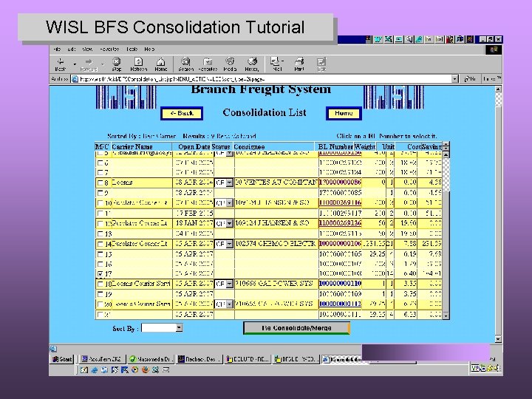The width and height of the screenshot is (532, 399).
Task: Uncheck the checked box in row 17
Action: pyautogui.click(x=100, y=273)
